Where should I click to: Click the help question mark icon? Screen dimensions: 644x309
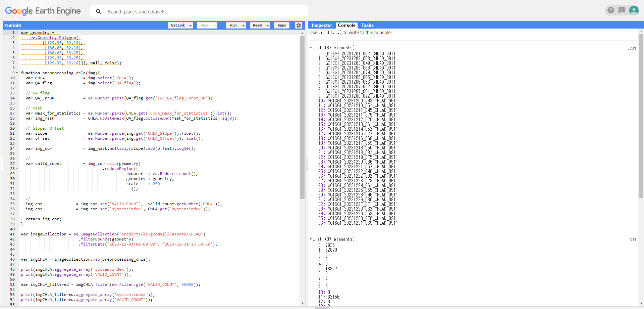point(611,10)
